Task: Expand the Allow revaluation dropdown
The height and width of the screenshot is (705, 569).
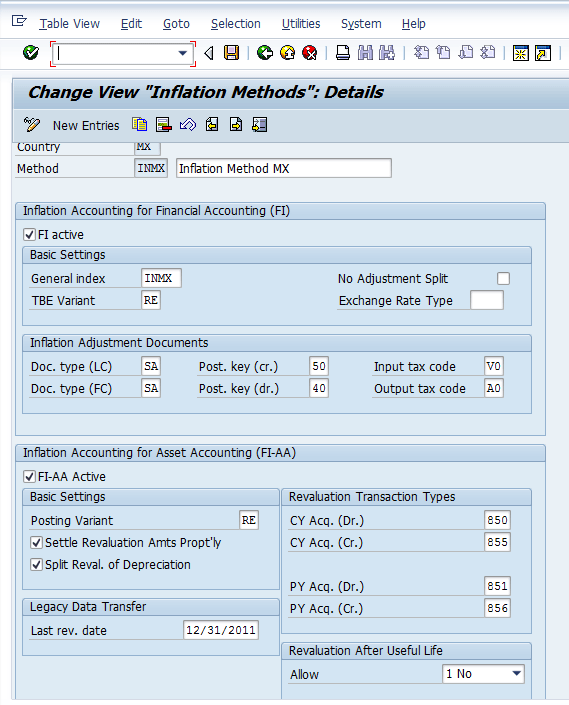Action: [516, 674]
